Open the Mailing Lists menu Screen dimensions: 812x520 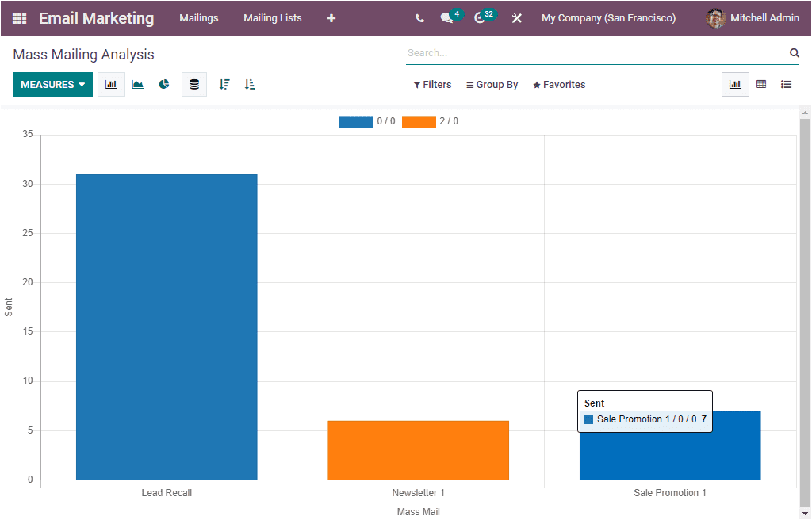point(273,17)
